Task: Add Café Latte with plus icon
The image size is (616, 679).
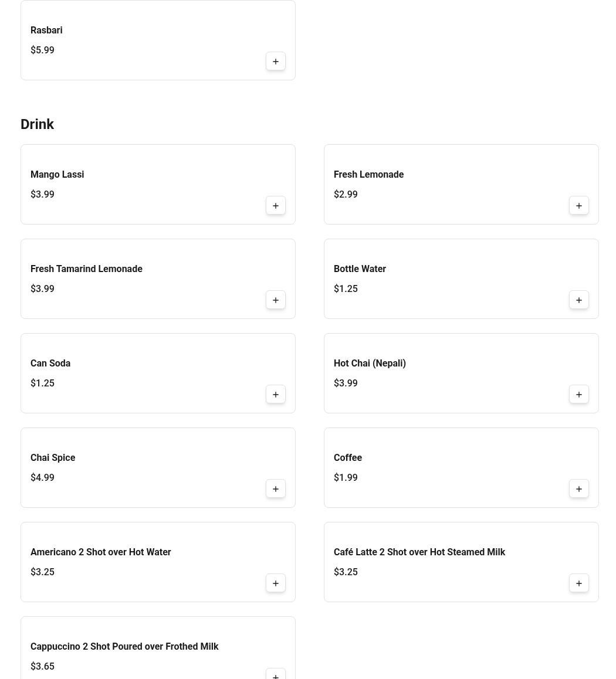Action: [578, 583]
